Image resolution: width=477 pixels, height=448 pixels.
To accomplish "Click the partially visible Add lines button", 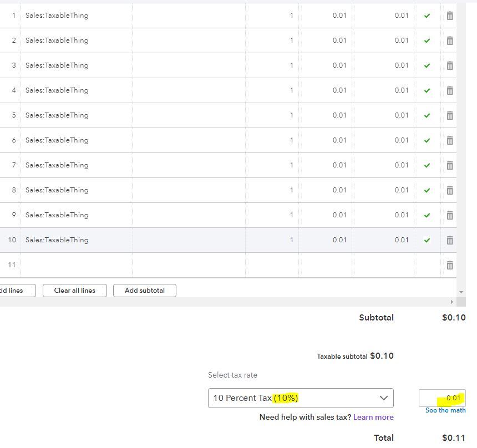I will pos(18,291).
